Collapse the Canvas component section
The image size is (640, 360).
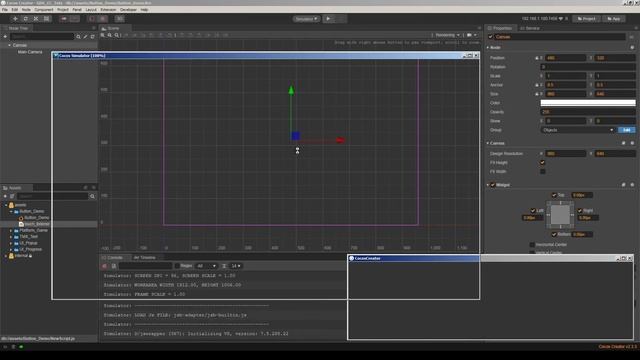tap(488, 143)
